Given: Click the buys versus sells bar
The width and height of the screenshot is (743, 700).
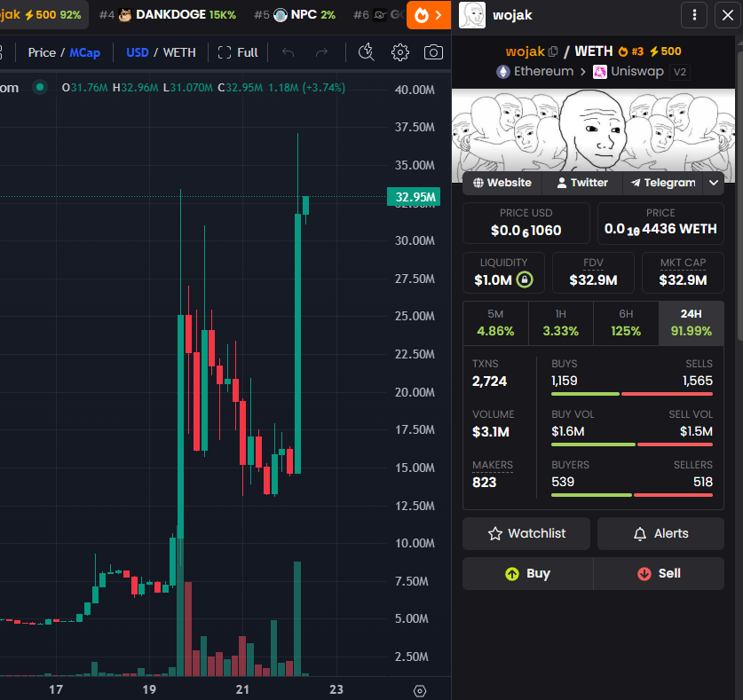Looking at the screenshot, I should coord(632,394).
